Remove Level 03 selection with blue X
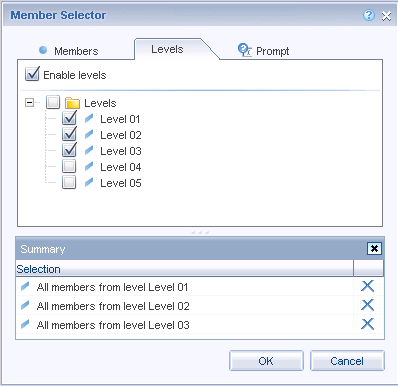This screenshot has width=398, height=386. pyautogui.click(x=367, y=324)
